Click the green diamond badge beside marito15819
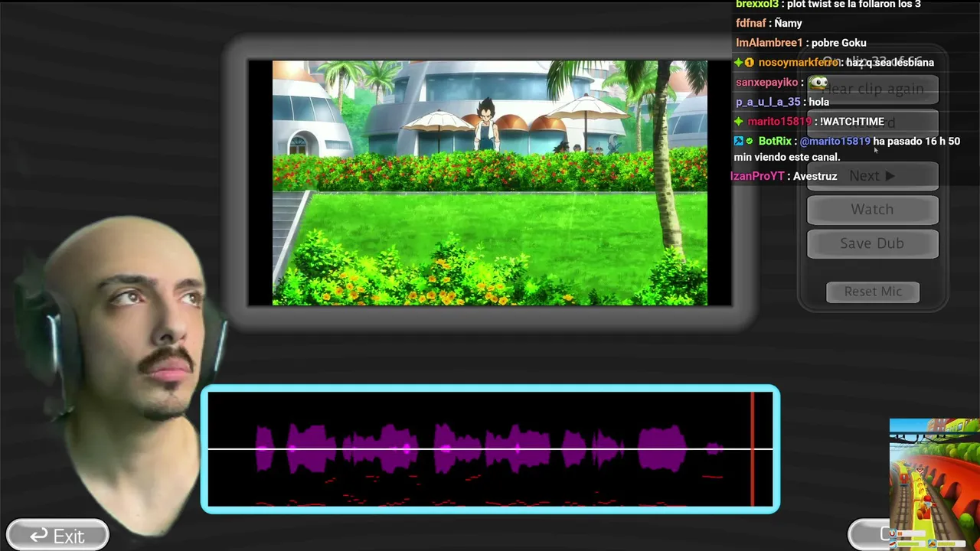The height and width of the screenshot is (551, 980). coord(739,122)
